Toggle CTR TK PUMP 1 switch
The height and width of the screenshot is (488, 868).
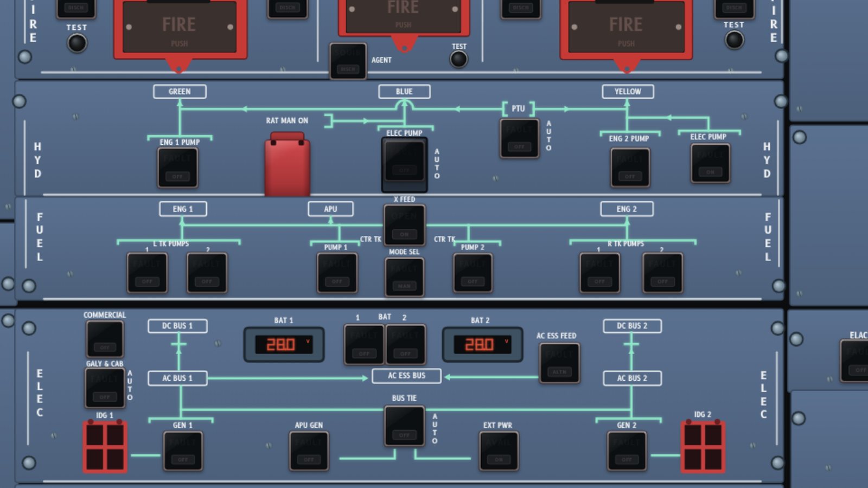(x=337, y=273)
